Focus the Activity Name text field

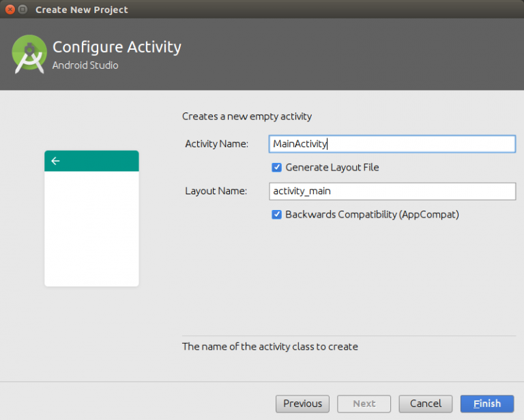coord(392,144)
